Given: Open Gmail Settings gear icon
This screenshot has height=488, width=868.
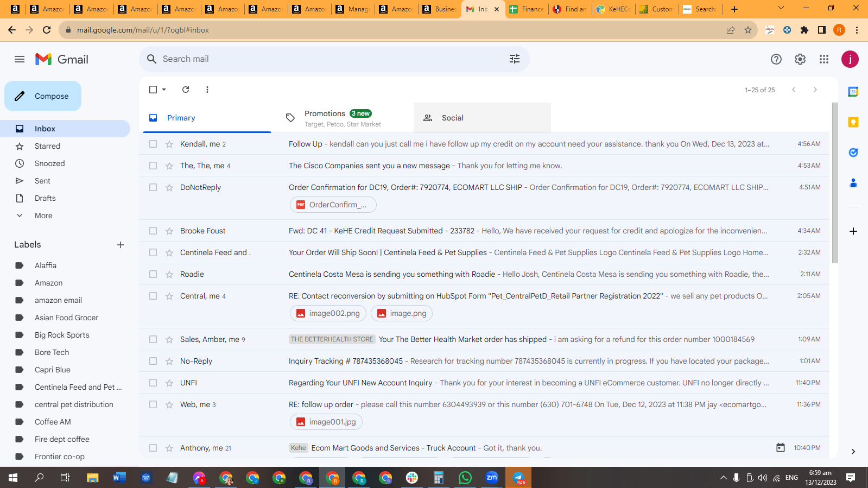Looking at the screenshot, I should (800, 59).
